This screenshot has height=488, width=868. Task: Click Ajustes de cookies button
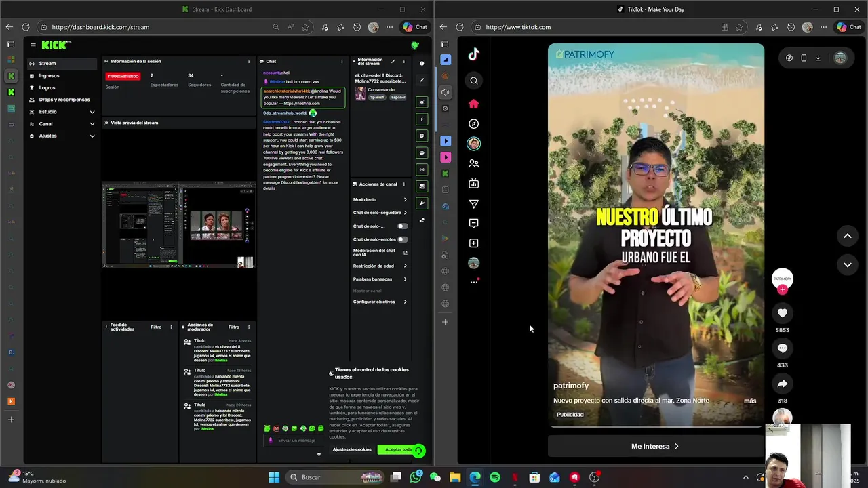click(352, 449)
